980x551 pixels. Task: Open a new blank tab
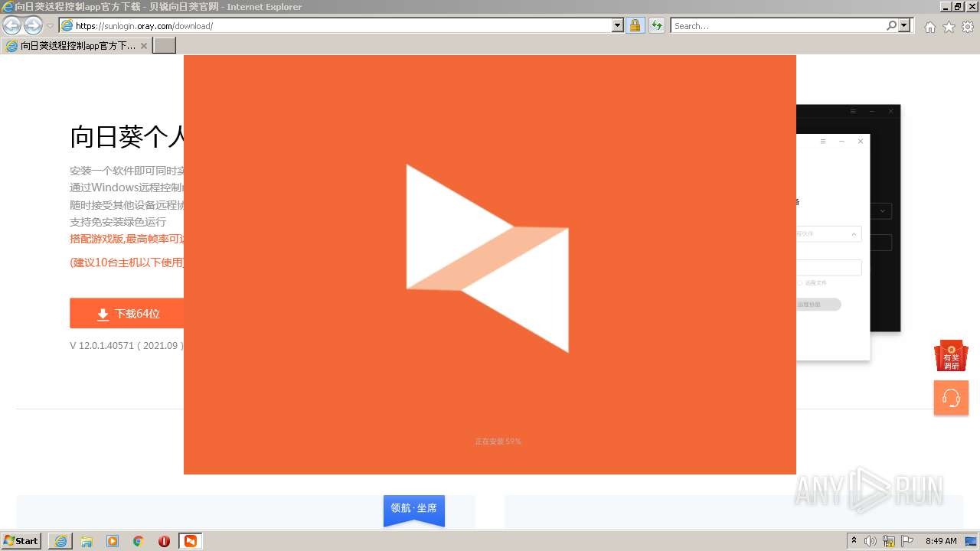(x=165, y=46)
